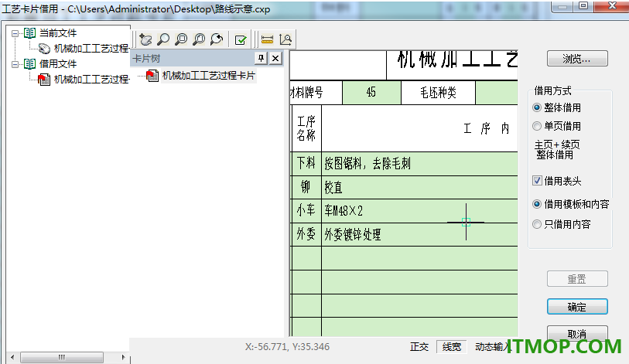Click the 毛坯种类 header cell
The image size is (629, 364).
click(438, 93)
